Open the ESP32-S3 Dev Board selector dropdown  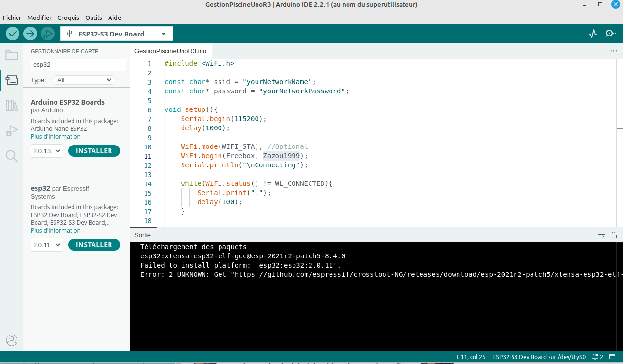click(x=117, y=34)
